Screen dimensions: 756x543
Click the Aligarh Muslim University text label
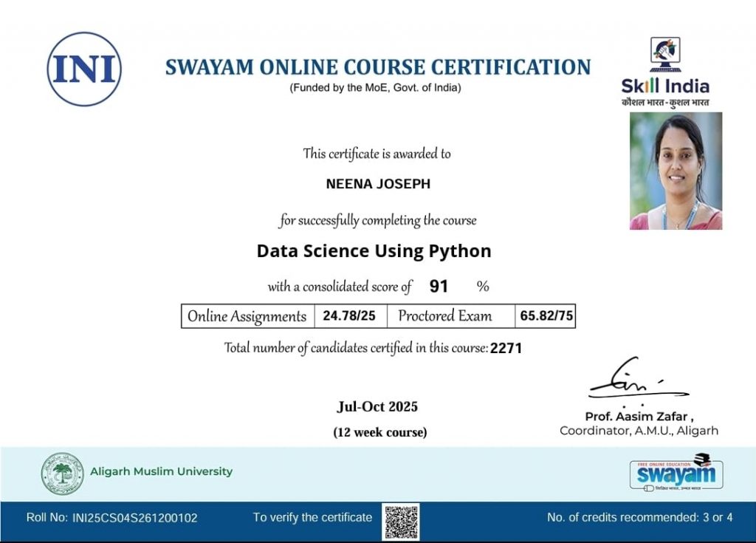pos(161,471)
